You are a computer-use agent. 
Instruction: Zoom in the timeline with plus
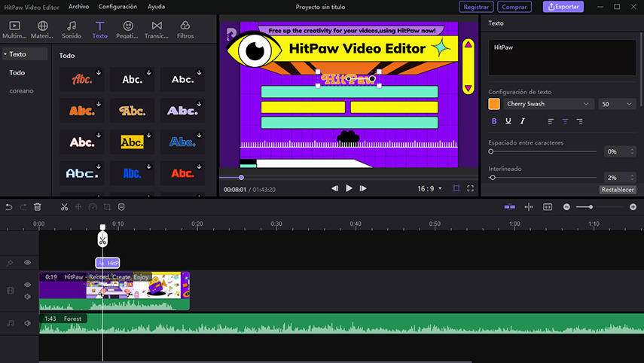[x=633, y=207]
